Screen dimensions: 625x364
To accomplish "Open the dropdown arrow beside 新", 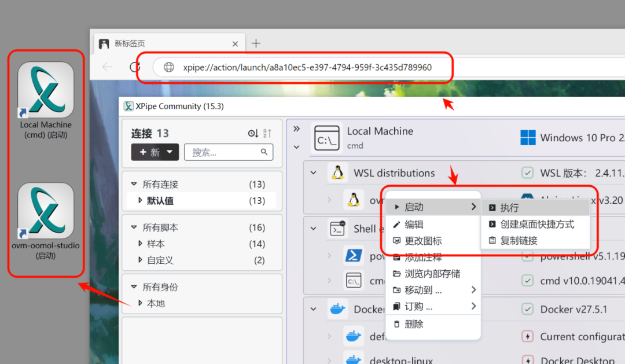I will click(x=170, y=152).
